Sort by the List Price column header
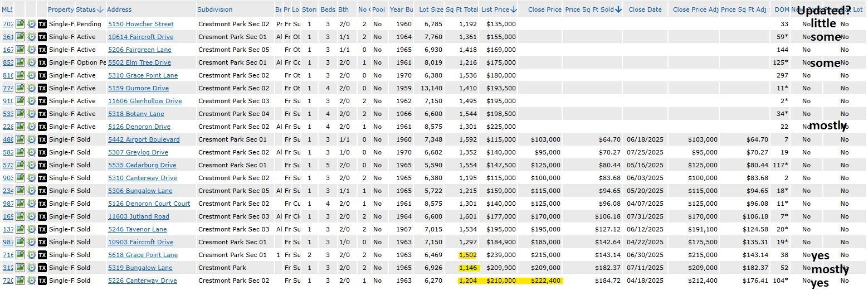The height and width of the screenshot is (295, 868). click(499, 9)
